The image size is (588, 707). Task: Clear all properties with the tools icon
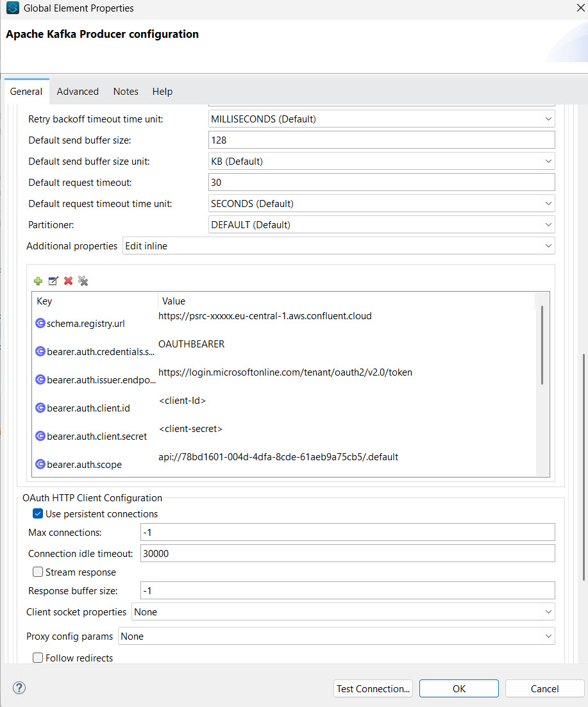pos(83,281)
